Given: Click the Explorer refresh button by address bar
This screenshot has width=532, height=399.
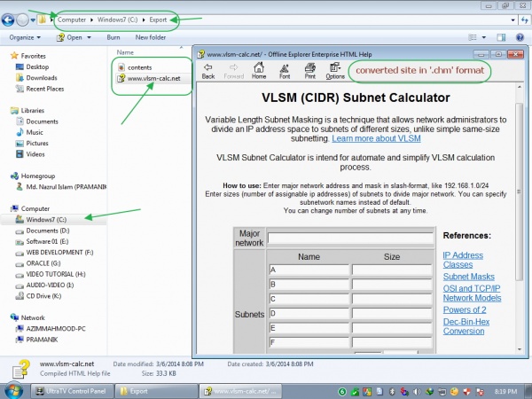Looking at the screenshot, I should [x=525, y=20].
